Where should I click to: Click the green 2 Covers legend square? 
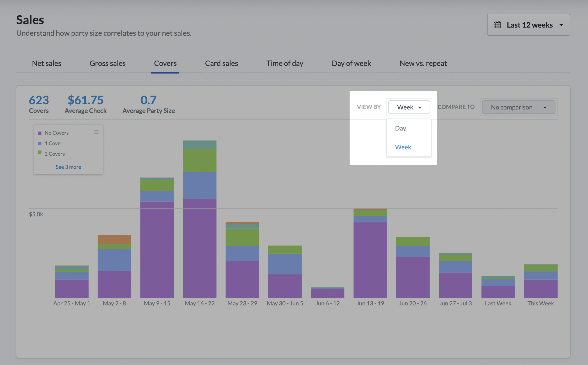tap(40, 152)
